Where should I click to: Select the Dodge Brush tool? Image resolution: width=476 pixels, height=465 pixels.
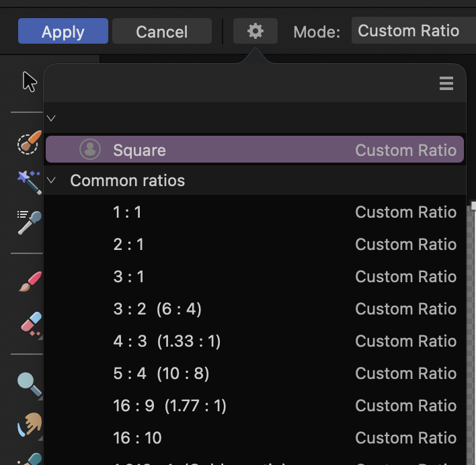click(29, 384)
